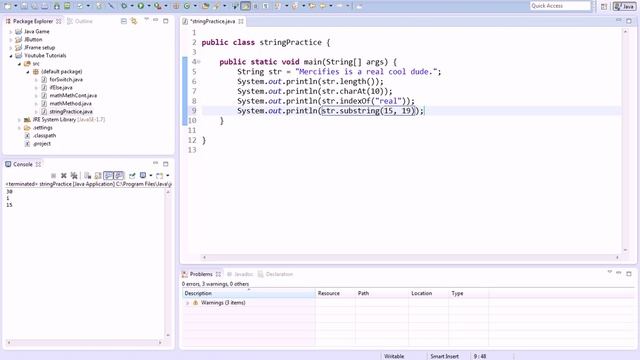Toggle Pin Console icon
The width and height of the screenshot is (640, 360).
pos(132,176)
